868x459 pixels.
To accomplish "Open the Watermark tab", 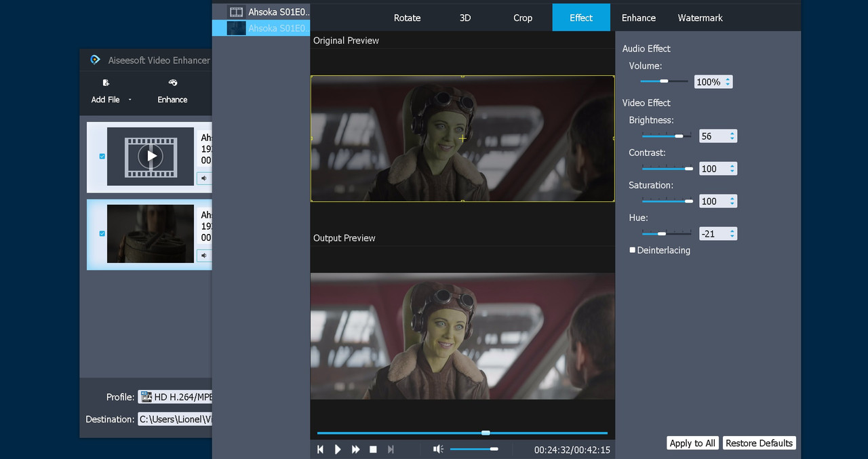I will point(701,18).
